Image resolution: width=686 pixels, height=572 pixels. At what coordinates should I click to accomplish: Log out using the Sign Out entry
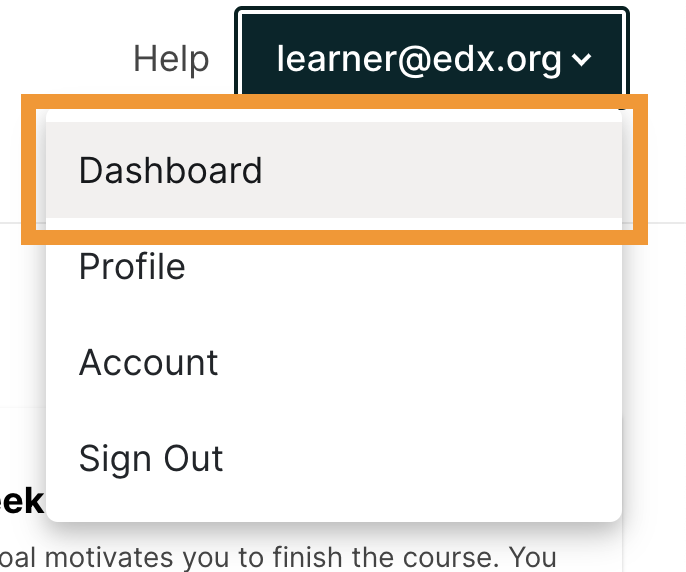pyautogui.click(x=151, y=458)
